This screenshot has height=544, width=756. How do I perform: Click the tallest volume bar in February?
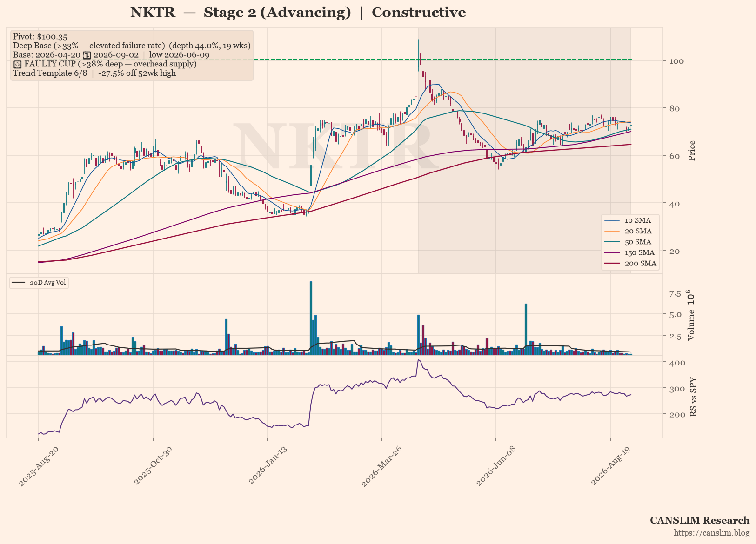click(x=311, y=318)
